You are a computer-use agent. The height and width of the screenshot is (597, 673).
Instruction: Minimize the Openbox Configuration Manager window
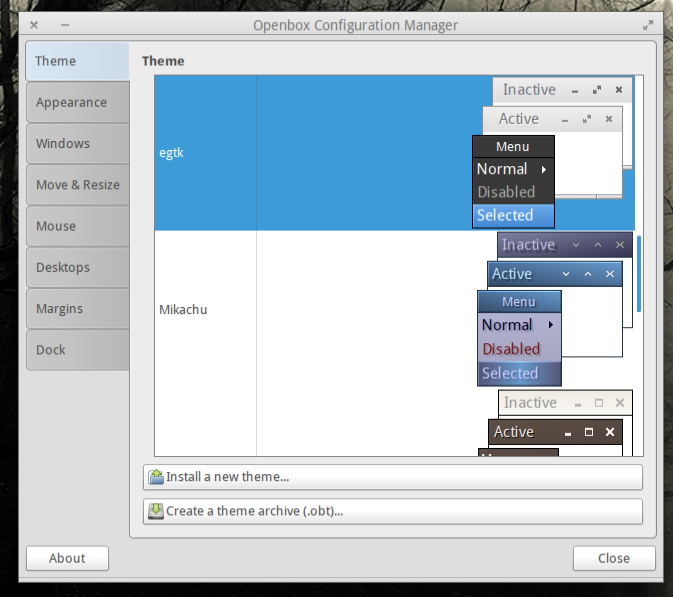(65, 25)
